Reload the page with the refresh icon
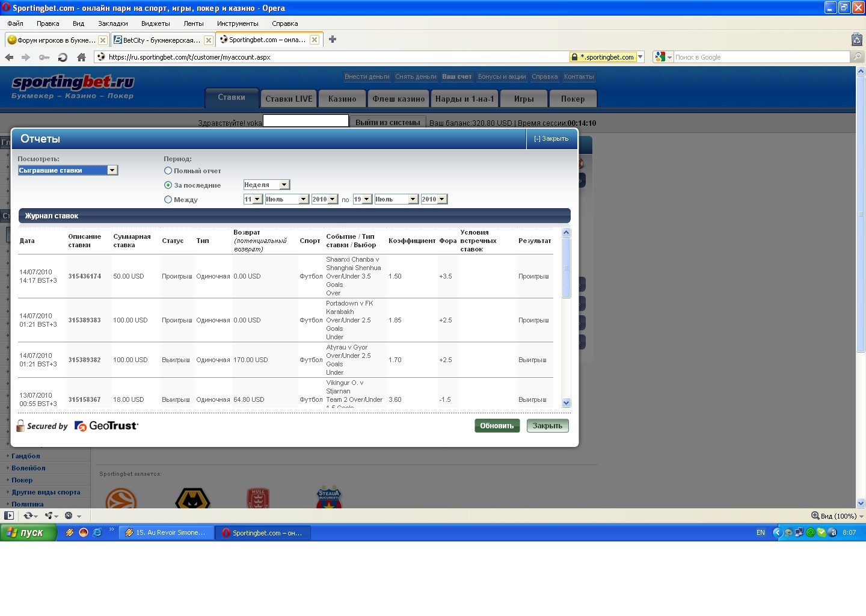The width and height of the screenshot is (866, 616). 63,57
